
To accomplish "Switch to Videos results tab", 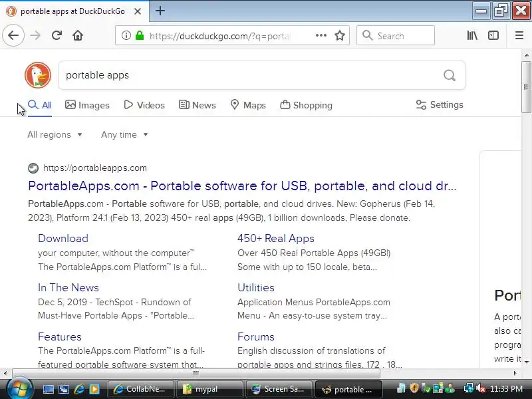I will tap(144, 105).
